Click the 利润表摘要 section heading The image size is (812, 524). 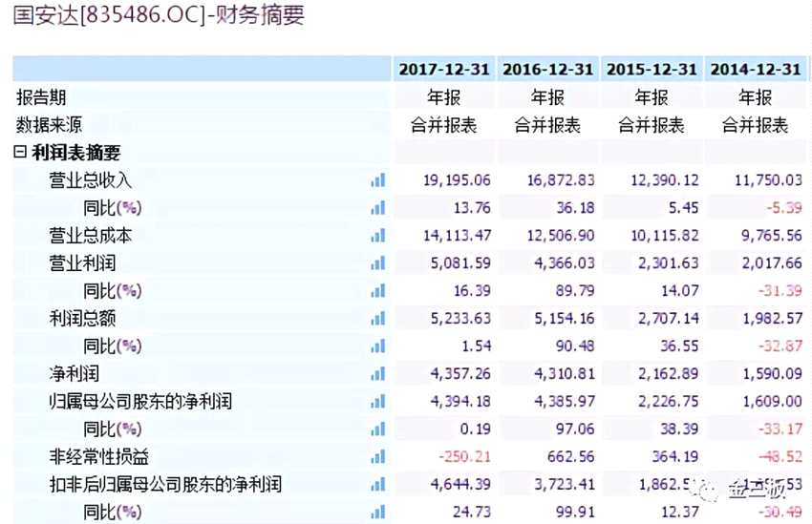click(75, 152)
